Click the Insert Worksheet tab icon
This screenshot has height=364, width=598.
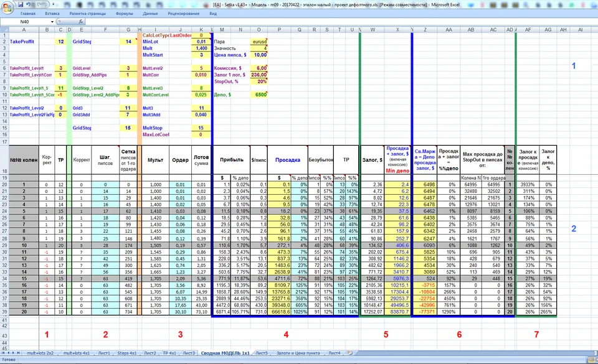pyautogui.click(x=349, y=353)
